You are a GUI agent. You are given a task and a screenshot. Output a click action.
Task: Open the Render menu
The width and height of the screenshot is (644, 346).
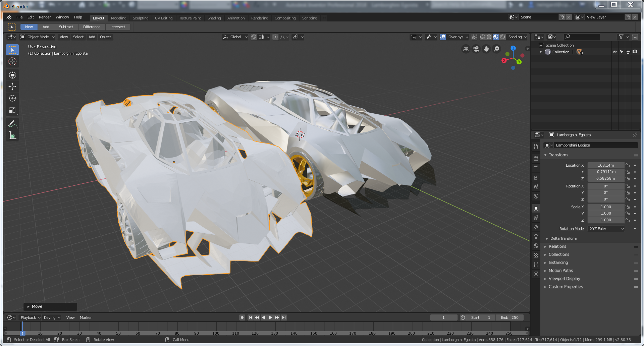pyautogui.click(x=45, y=17)
